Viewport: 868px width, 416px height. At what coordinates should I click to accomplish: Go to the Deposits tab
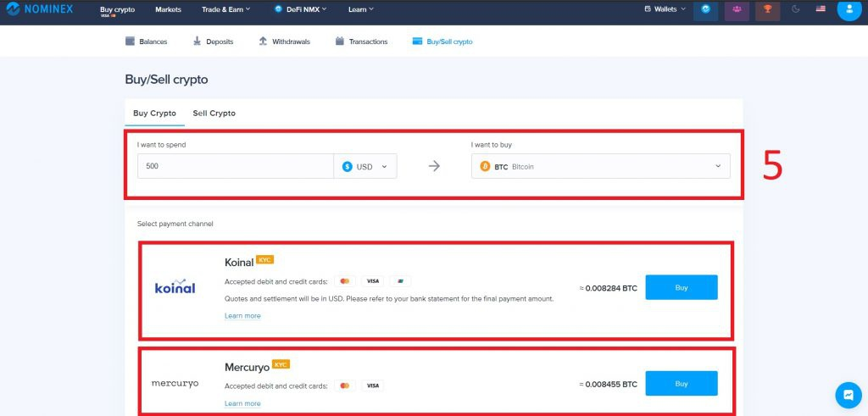click(x=213, y=42)
